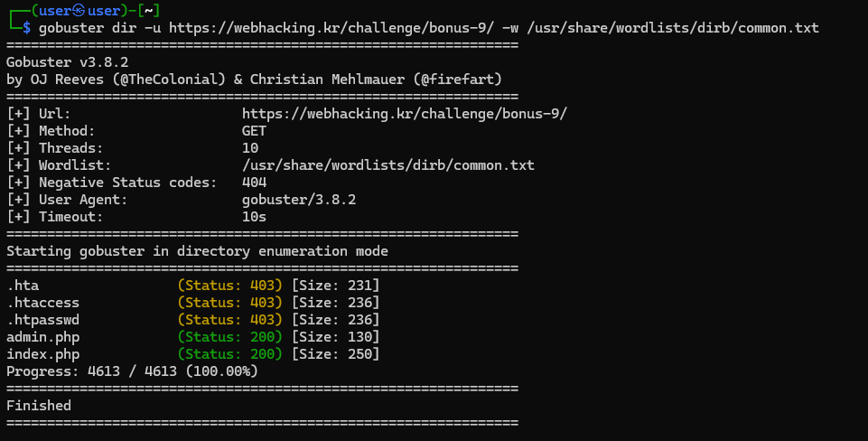Click the 'Status: 403' of the .htpasswd row
The height and width of the screenshot is (441, 868).
click(229, 320)
